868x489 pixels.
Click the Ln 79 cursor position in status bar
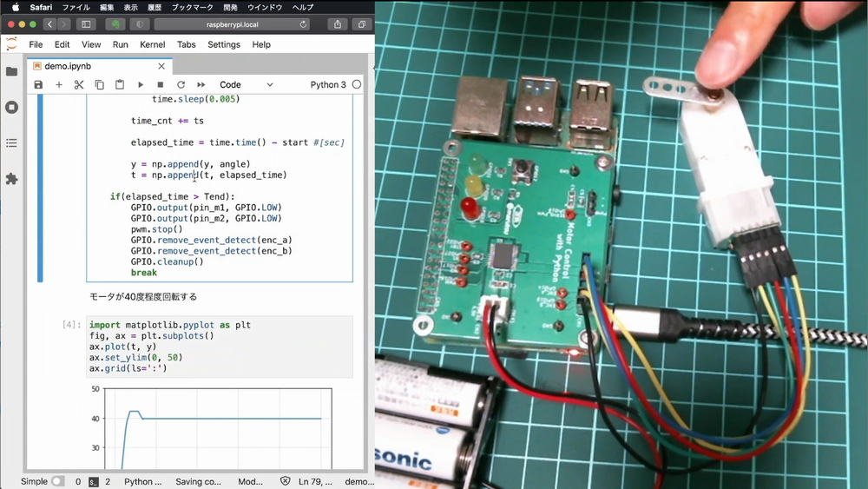point(316,481)
